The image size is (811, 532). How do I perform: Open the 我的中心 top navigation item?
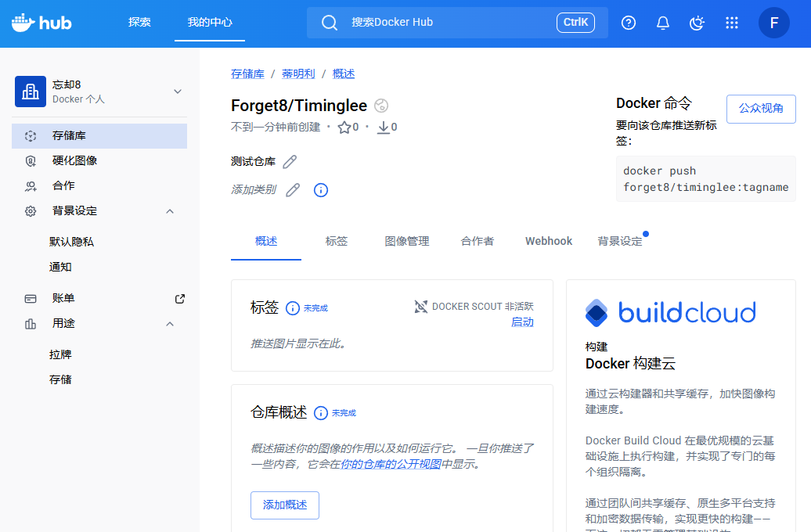210,22
